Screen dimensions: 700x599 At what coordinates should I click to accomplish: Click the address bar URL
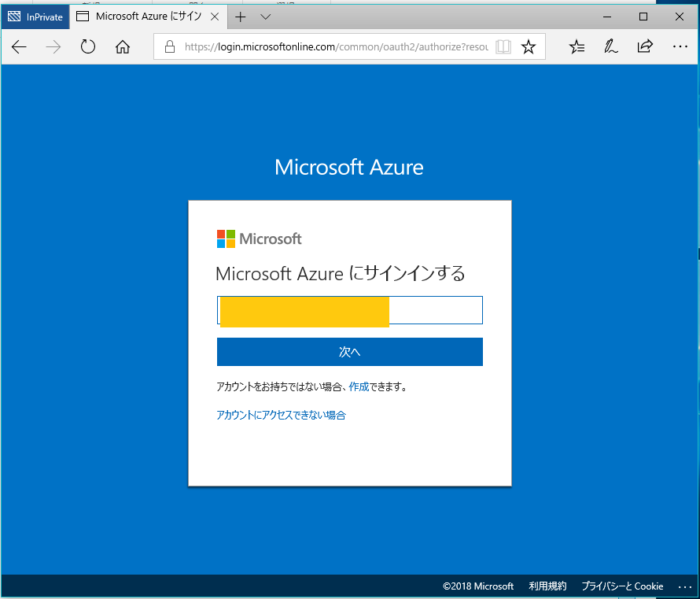[336, 46]
